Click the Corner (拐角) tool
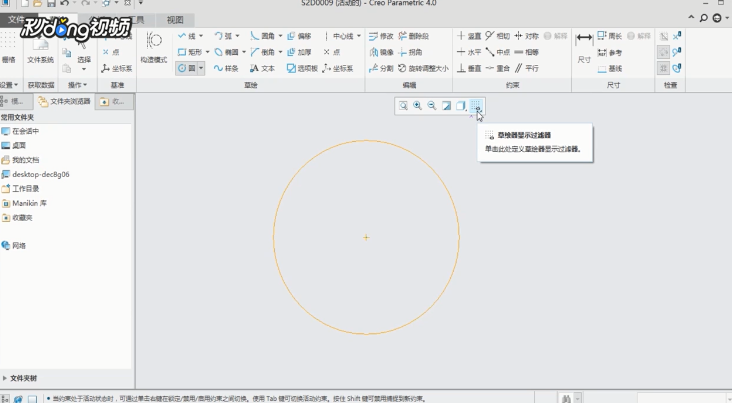The image size is (732, 403). click(410, 52)
